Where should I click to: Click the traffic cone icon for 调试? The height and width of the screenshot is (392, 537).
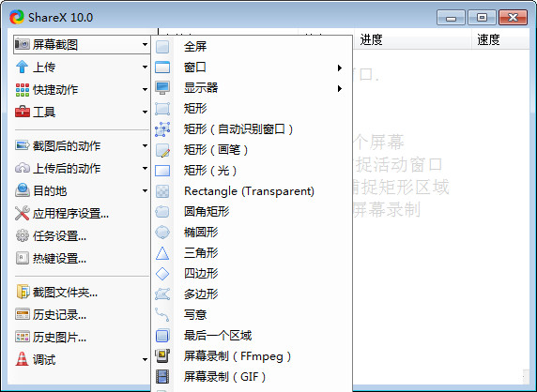pos(23,359)
